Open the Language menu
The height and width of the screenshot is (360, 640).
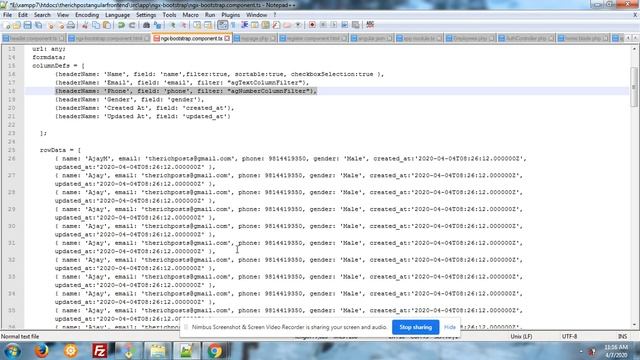117,15
